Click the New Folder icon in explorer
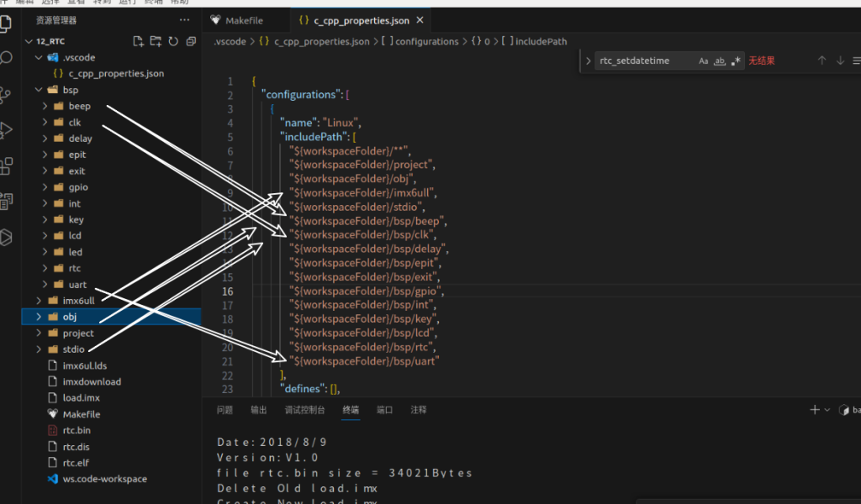The width and height of the screenshot is (861, 504). [156, 41]
